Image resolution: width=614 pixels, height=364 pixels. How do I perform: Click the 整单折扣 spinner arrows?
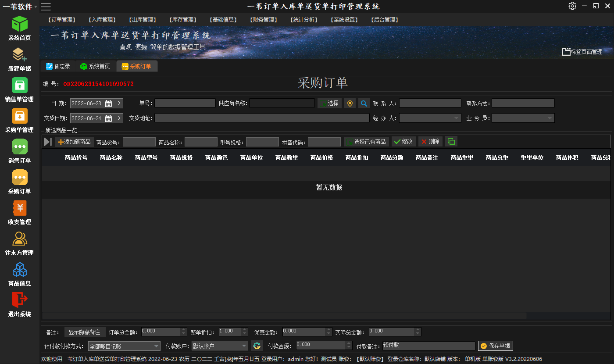tap(244, 332)
